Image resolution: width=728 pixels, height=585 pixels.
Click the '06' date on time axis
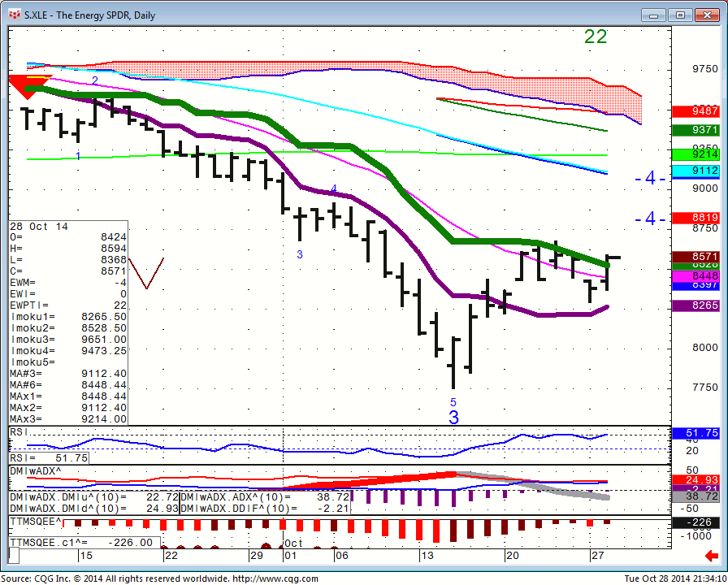click(342, 555)
